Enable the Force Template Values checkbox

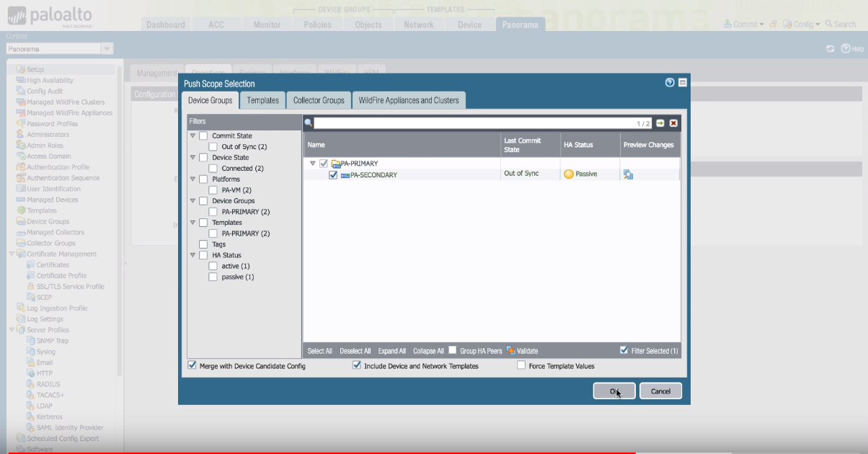[x=521, y=366]
